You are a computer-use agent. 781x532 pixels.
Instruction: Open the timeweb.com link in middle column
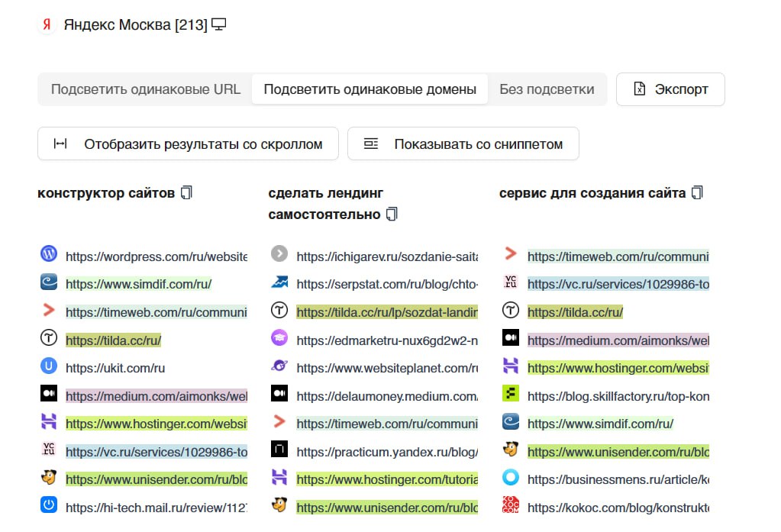388,424
